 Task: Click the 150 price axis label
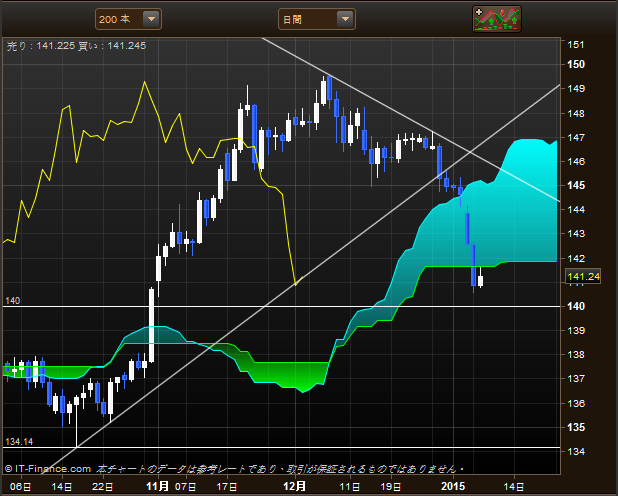pos(576,64)
